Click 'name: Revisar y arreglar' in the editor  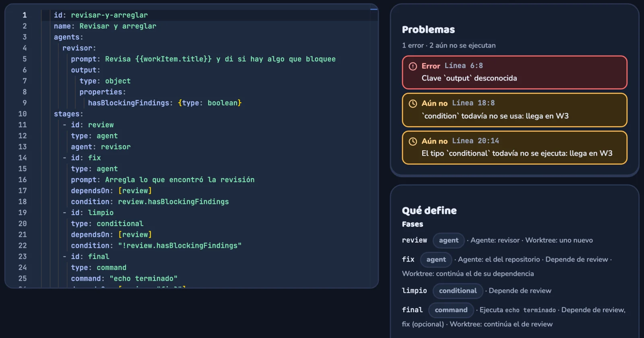(105, 26)
